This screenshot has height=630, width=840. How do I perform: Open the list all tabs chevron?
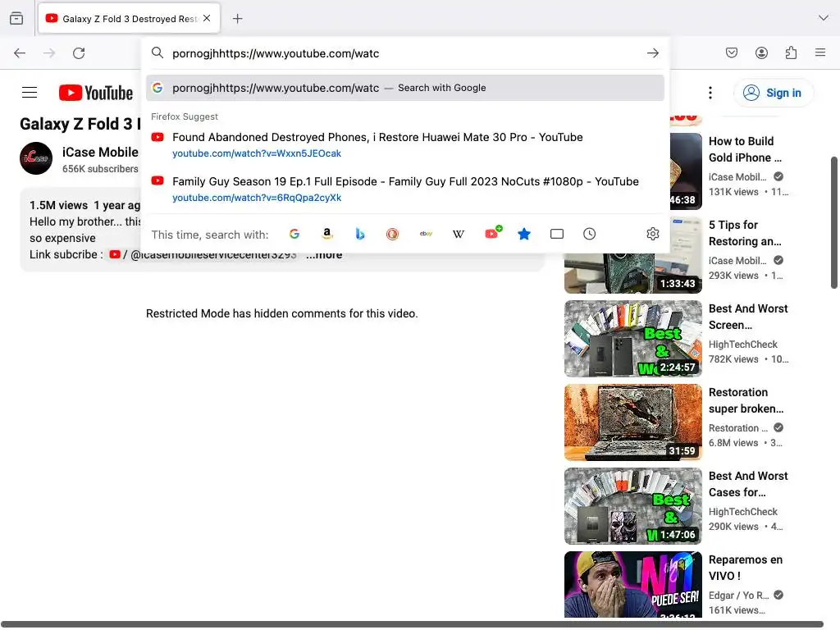pyautogui.click(x=823, y=18)
